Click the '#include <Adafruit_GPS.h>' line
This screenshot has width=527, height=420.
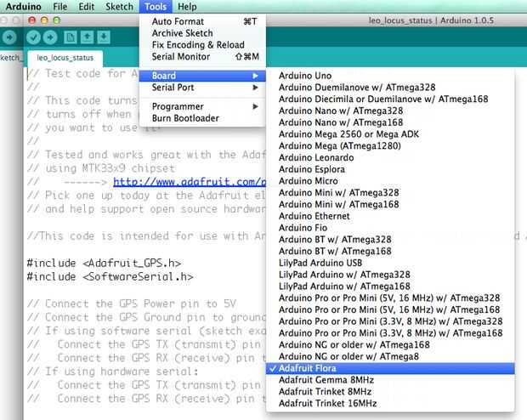point(105,263)
